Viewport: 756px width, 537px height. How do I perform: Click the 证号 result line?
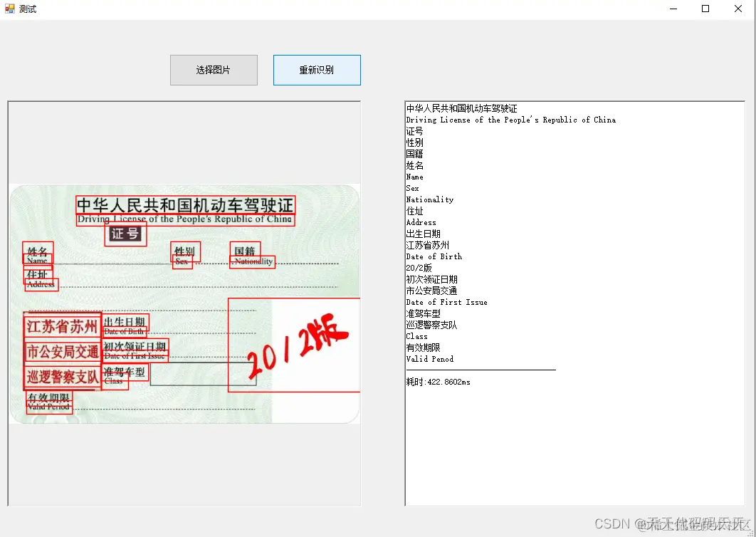tap(414, 131)
